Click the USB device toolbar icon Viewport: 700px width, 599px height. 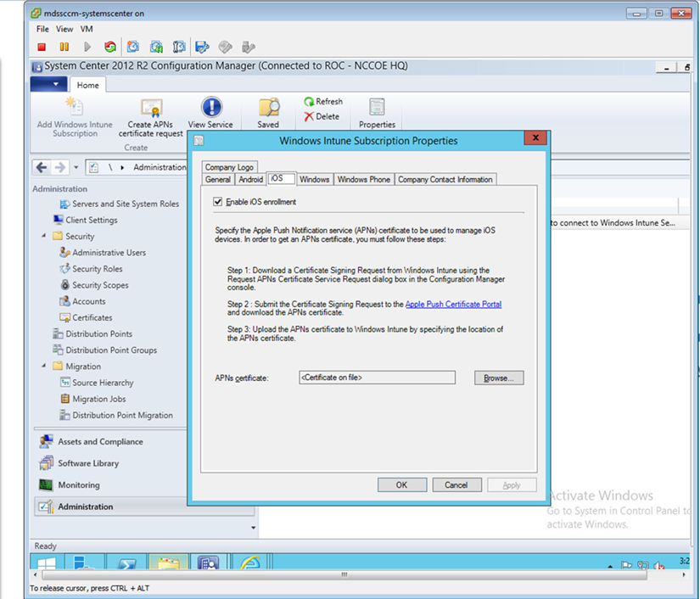tap(249, 47)
